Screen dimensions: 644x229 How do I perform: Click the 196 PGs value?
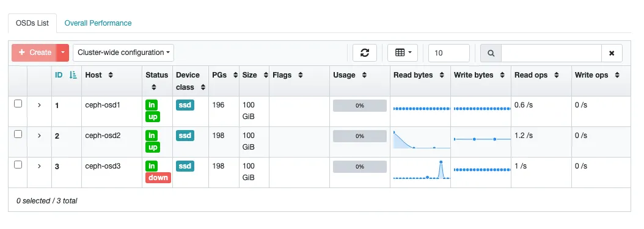pos(218,105)
